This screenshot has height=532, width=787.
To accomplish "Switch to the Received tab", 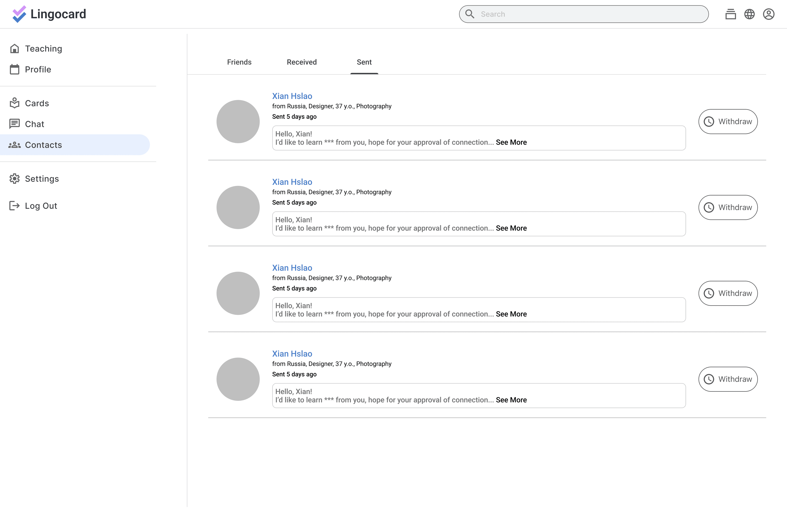I will tap(302, 62).
